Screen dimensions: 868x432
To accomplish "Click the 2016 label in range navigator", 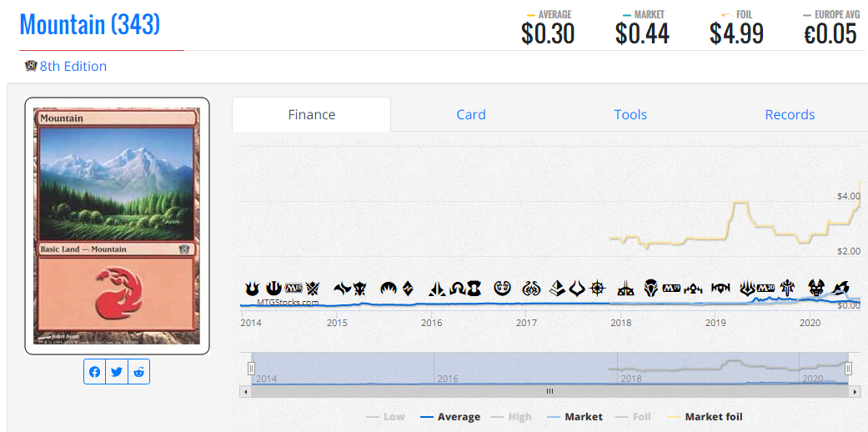I will pyautogui.click(x=448, y=379).
